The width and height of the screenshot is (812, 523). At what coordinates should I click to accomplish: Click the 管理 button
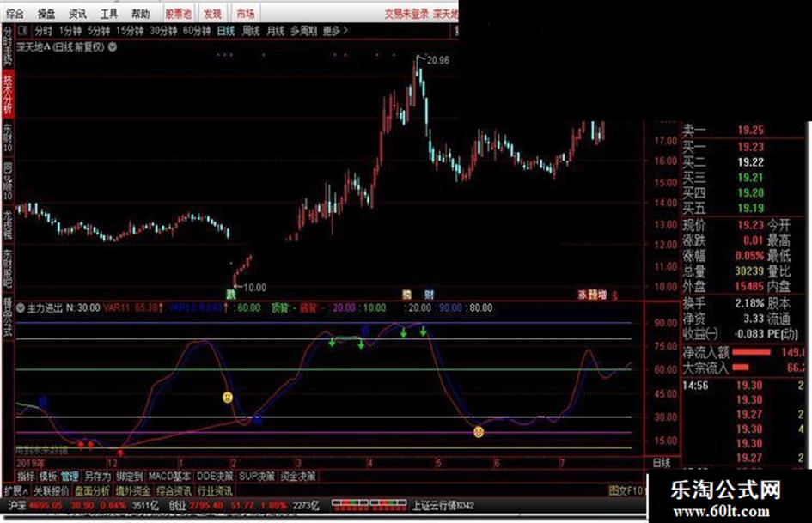tap(70, 476)
